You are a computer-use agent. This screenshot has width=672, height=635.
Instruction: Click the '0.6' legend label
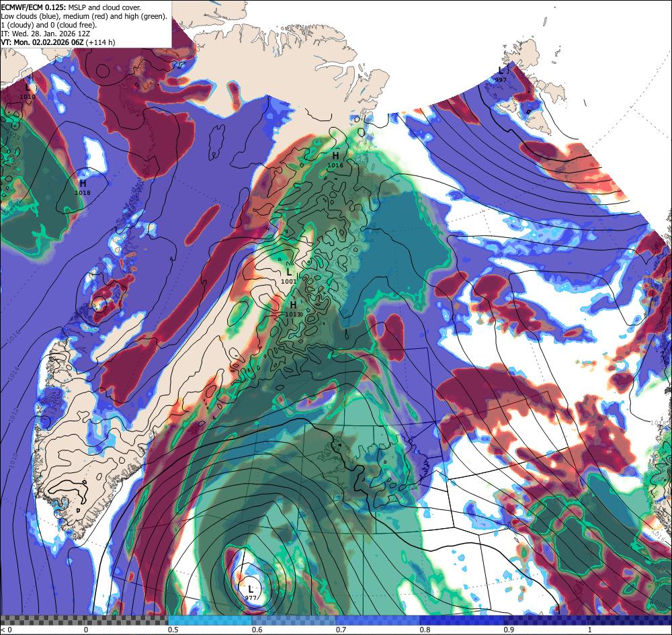coord(257,630)
